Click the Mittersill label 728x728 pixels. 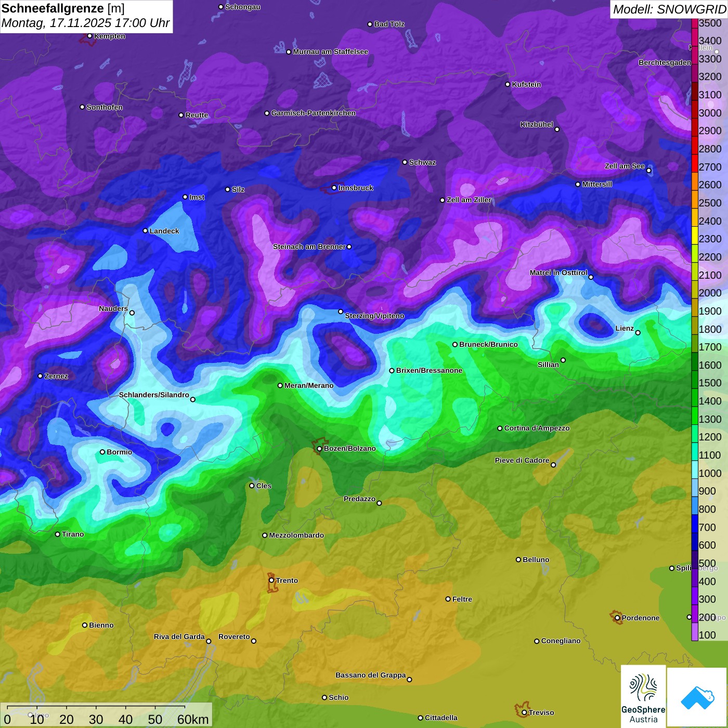point(597,184)
